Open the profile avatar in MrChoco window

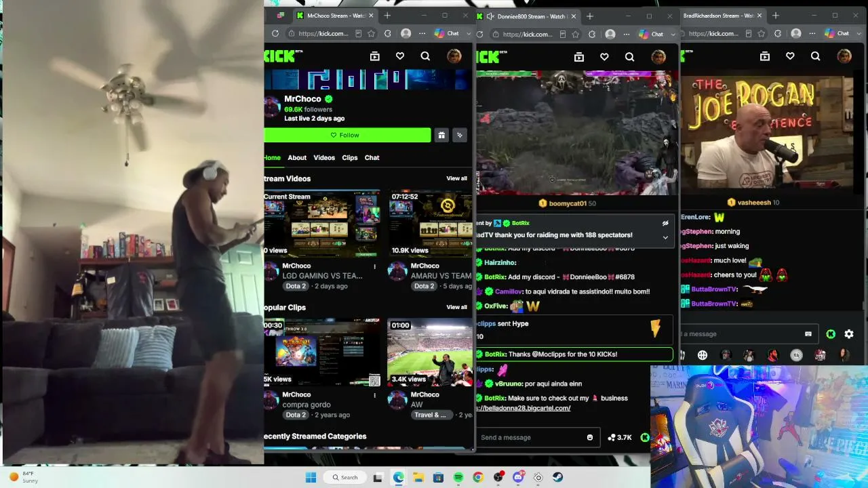pyautogui.click(x=454, y=57)
